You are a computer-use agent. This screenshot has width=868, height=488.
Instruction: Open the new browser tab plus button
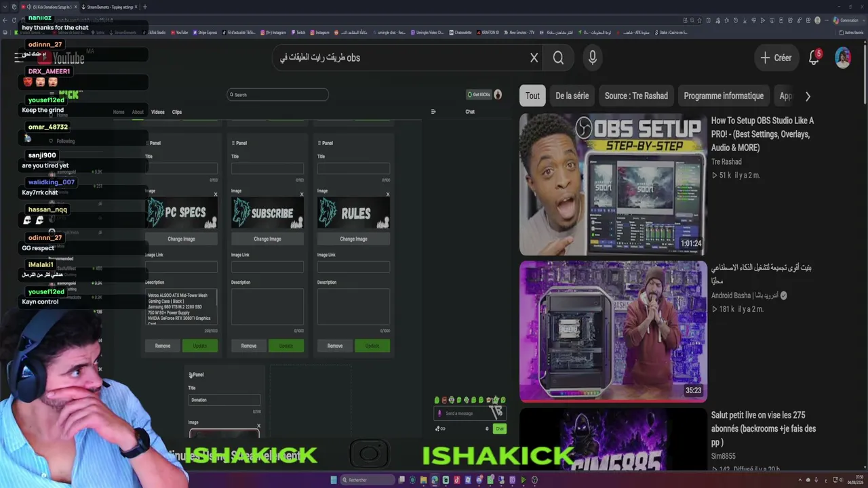(144, 7)
